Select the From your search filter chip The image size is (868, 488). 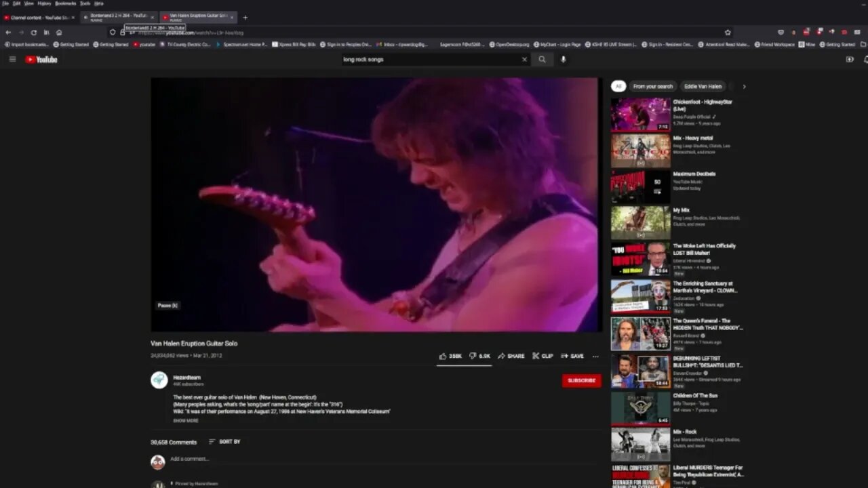653,86
